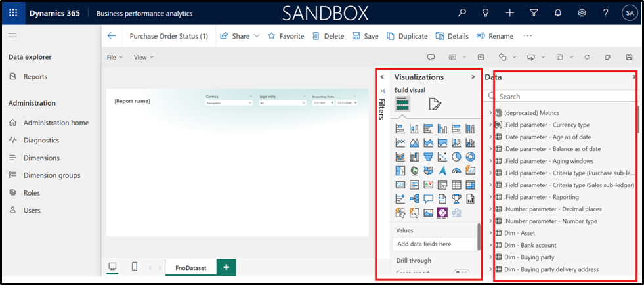Select the FnoDataset page tab
This screenshot has height=285, width=644.
pos(190,268)
